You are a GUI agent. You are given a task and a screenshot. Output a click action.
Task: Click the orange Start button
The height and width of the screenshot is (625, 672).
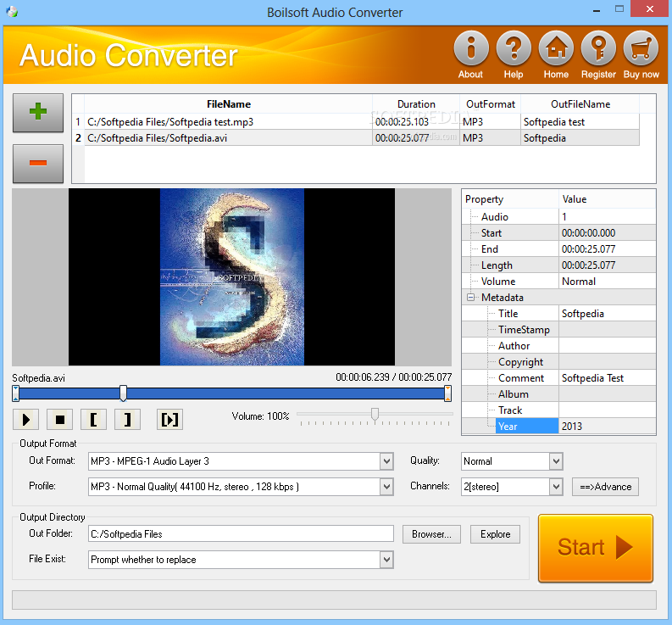click(595, 548)
